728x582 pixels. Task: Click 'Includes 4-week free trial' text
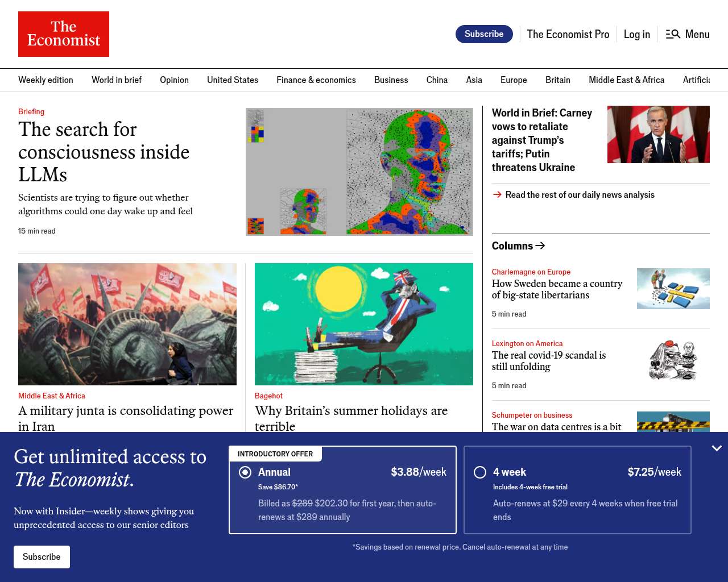coord(530,487)
